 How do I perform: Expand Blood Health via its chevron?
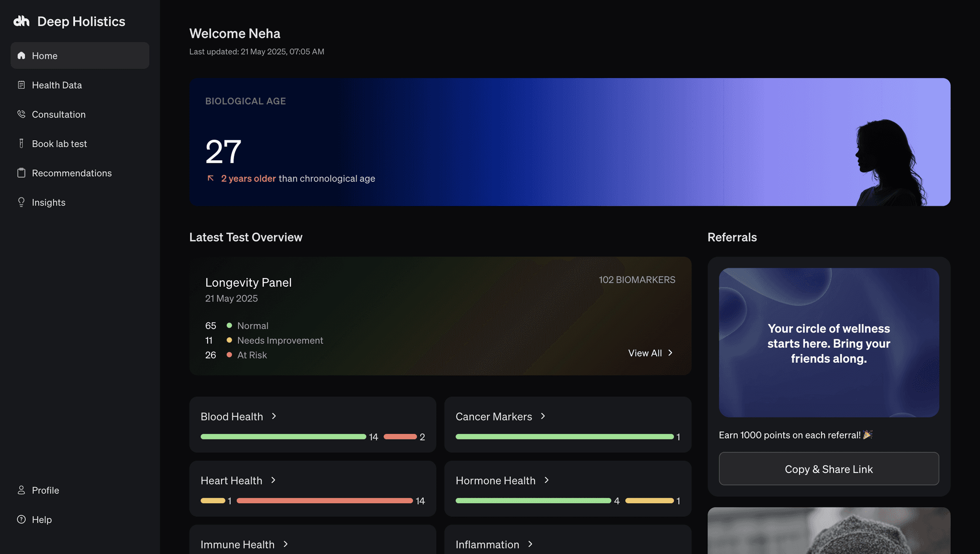pyautogui.click(x=274, y=416)
